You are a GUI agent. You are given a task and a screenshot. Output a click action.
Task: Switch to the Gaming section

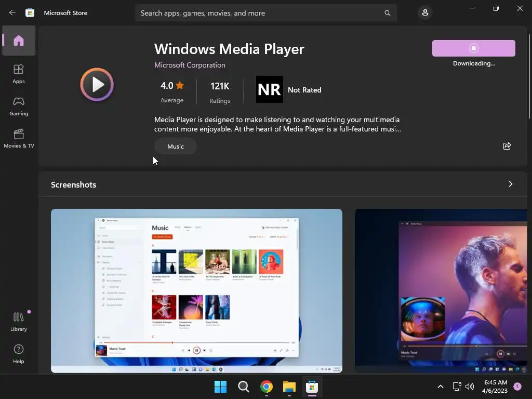point(19,106)
